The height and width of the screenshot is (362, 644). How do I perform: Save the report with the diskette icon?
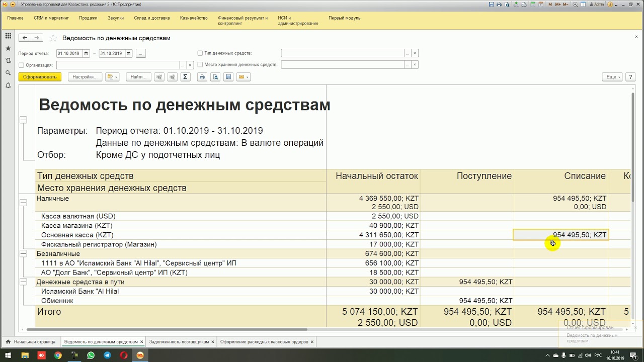point(228,77)
